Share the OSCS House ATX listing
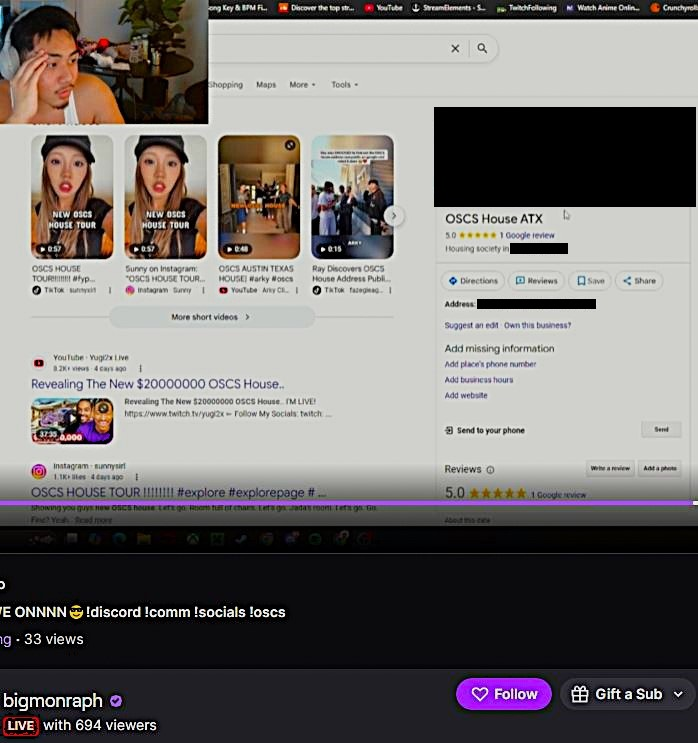 [639, 281]
